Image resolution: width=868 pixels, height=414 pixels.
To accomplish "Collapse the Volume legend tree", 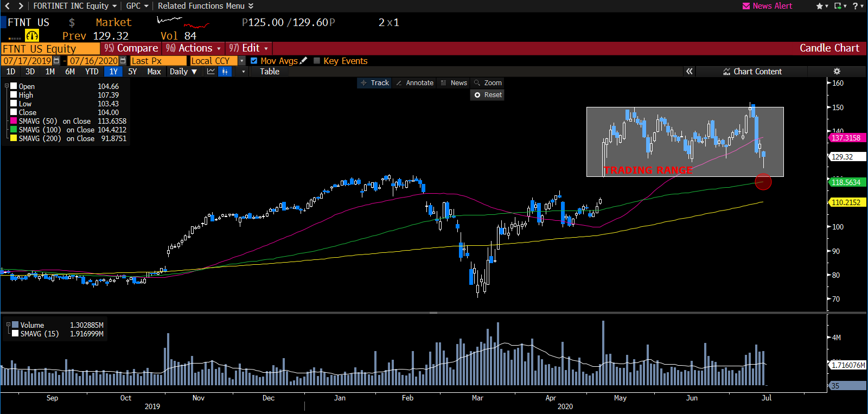I will click(8, 325).
